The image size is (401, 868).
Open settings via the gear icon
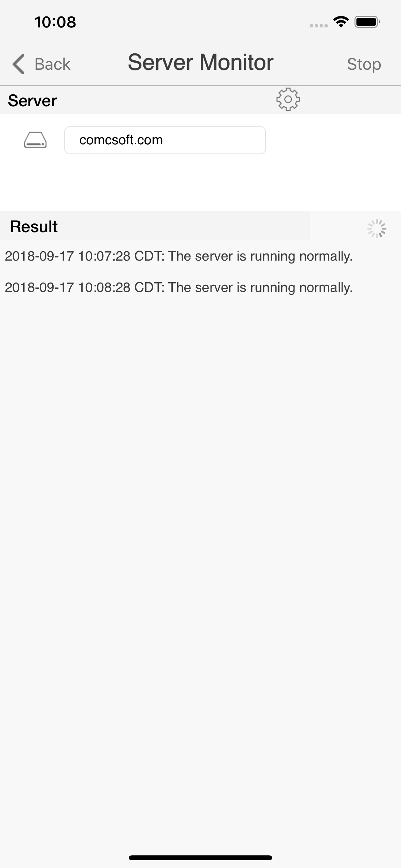coord(288,99)
